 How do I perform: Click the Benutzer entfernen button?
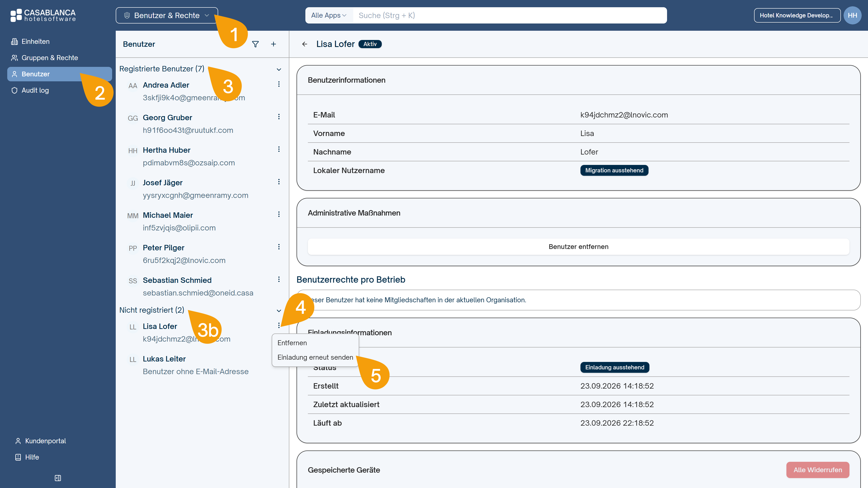click(578, 247)
